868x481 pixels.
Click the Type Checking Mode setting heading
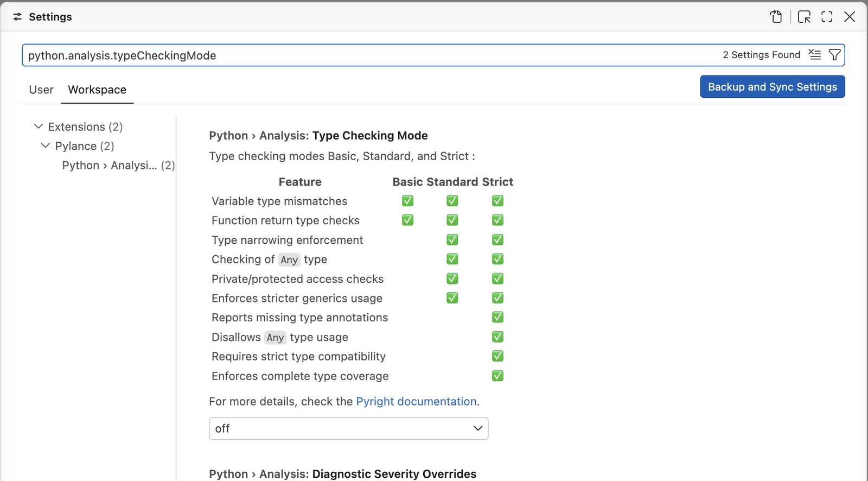(x=318, y=135)
